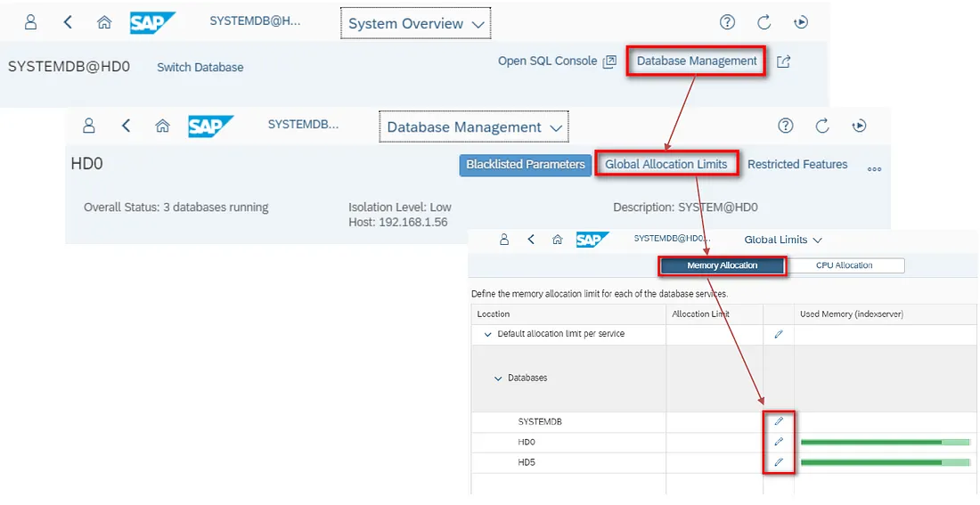Click auto-refresh play icon in Database Management window

pyautogui.click(x=860, y=126)
